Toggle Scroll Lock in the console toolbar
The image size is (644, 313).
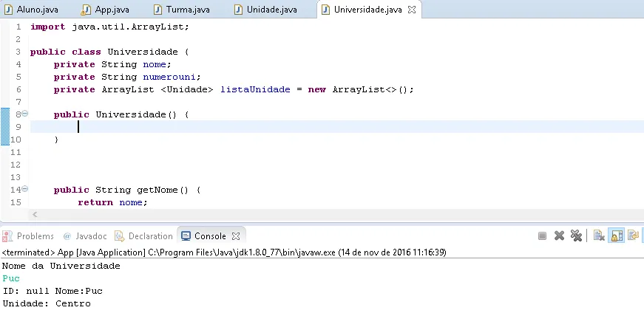[x=617, y=236]
